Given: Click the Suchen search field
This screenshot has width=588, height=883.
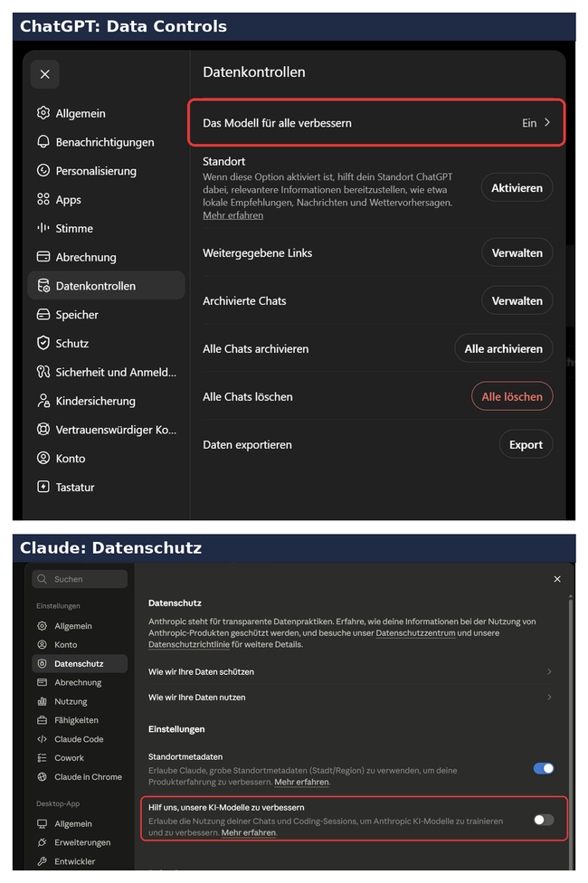Looking at the screenshot, I should coord(80,579).
